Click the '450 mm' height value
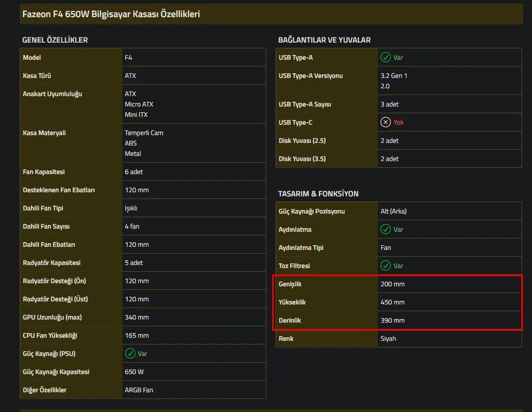The height and width of the screenshot is (412, 532). point(392,302)
